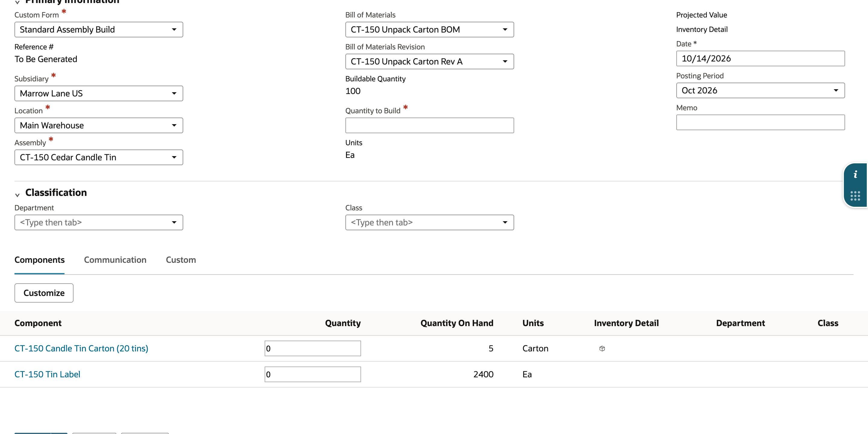This screenshot has height=434, width=868.
Task: Collapse the Primary Information section chevron
Action: 17,2
